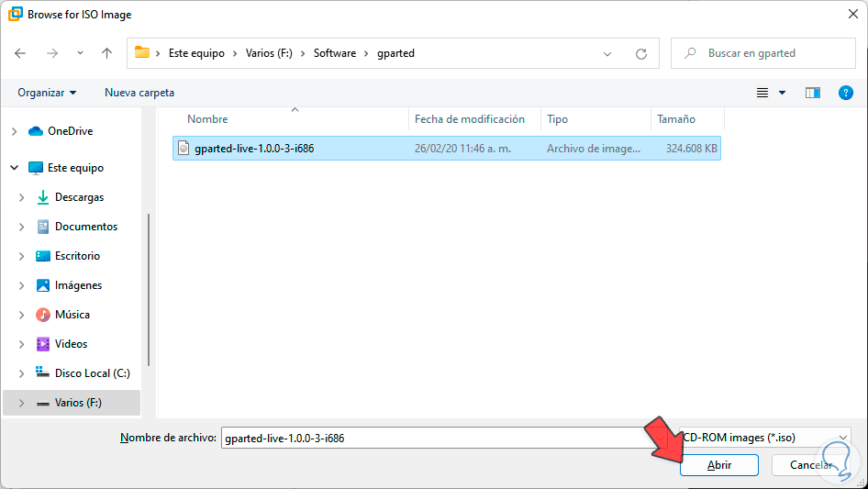Click the file size 324.608 KB
This screenshot has height=489, width=868.
pyautogui.click(x=692, y=149)
